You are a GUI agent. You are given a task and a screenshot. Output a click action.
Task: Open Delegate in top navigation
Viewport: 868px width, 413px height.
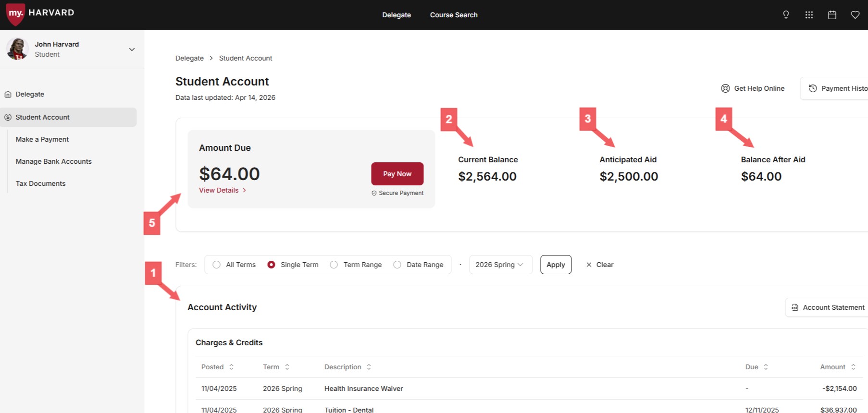[x=397, y=15]
